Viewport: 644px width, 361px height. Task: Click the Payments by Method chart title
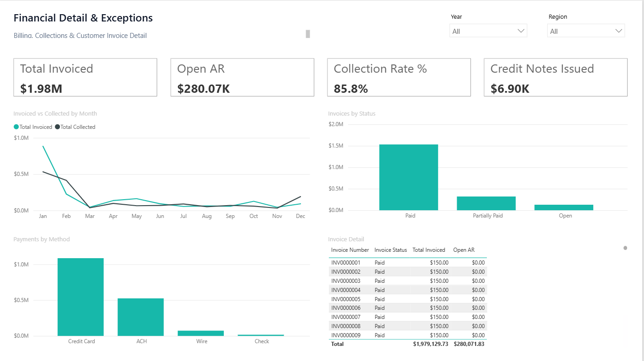click(42, 239)
